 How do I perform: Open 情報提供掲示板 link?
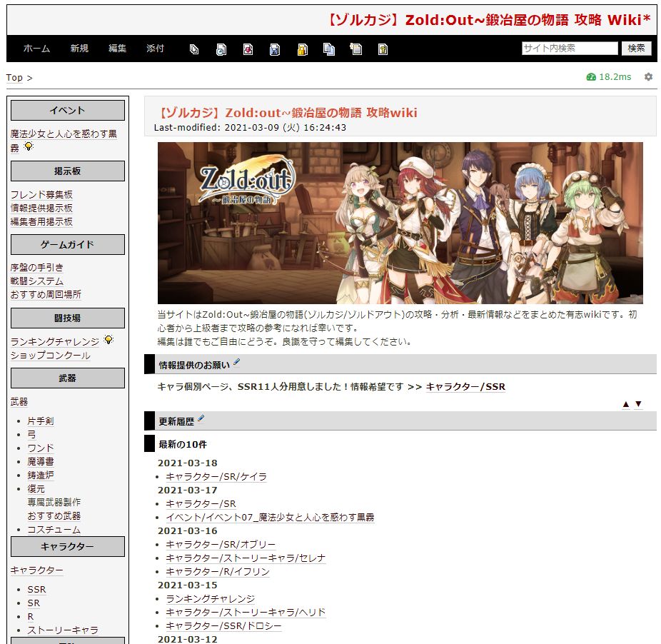(41, 208)
